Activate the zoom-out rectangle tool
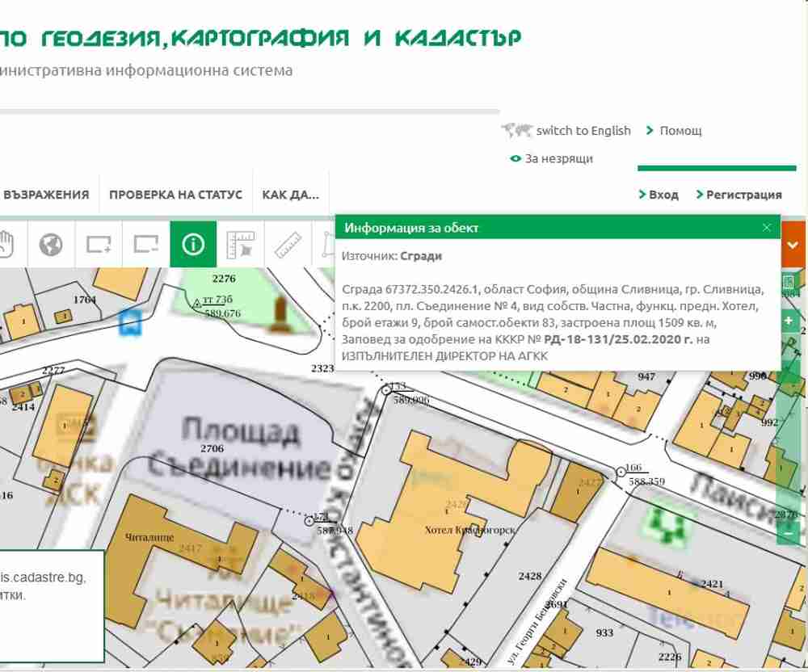 coord(146,244)
